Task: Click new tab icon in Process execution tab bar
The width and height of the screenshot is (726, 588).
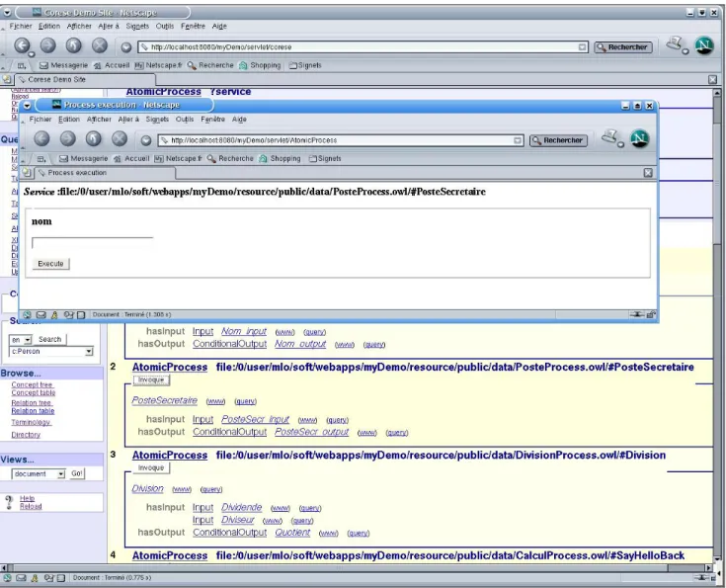Action: (x=28, y=172)
